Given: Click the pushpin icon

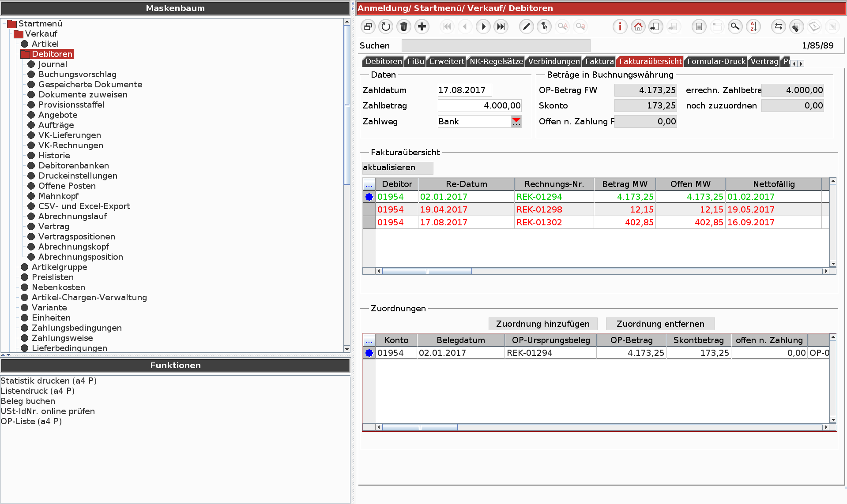Looking at the screenshot, I should 544,27.
